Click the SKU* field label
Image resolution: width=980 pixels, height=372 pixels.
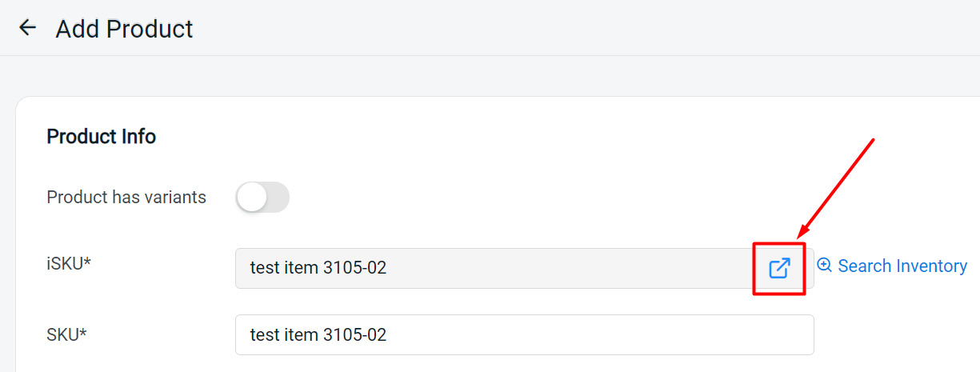click(66, 334)
